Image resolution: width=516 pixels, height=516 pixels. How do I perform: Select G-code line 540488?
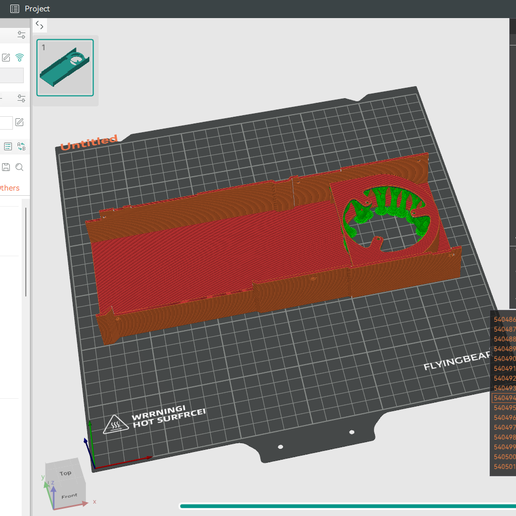click(504, 339)
